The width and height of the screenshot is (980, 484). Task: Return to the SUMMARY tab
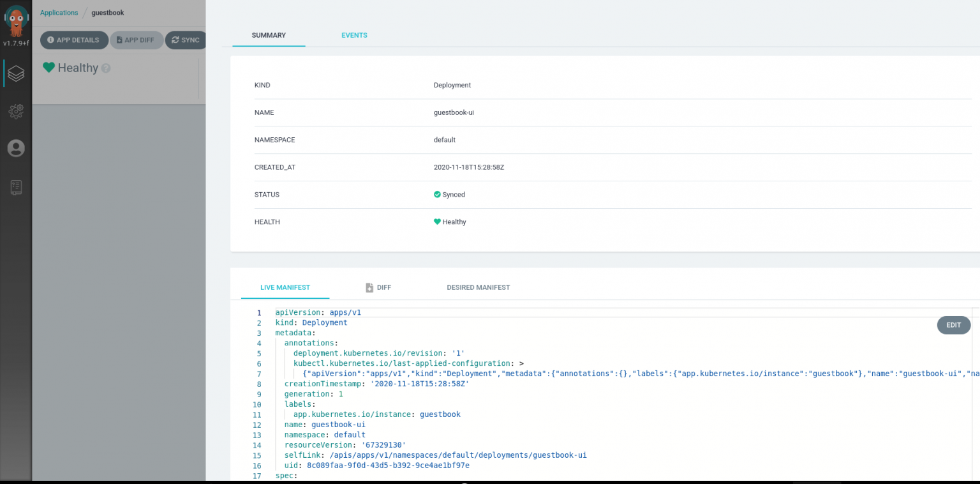269,35
